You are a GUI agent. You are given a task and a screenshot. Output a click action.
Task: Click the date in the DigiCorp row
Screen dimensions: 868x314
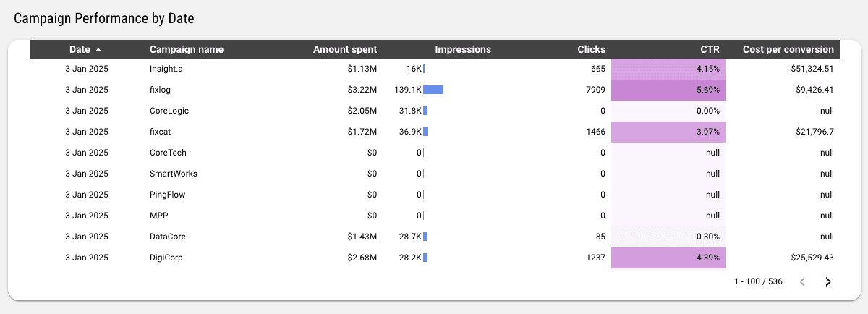coord(87,258)
